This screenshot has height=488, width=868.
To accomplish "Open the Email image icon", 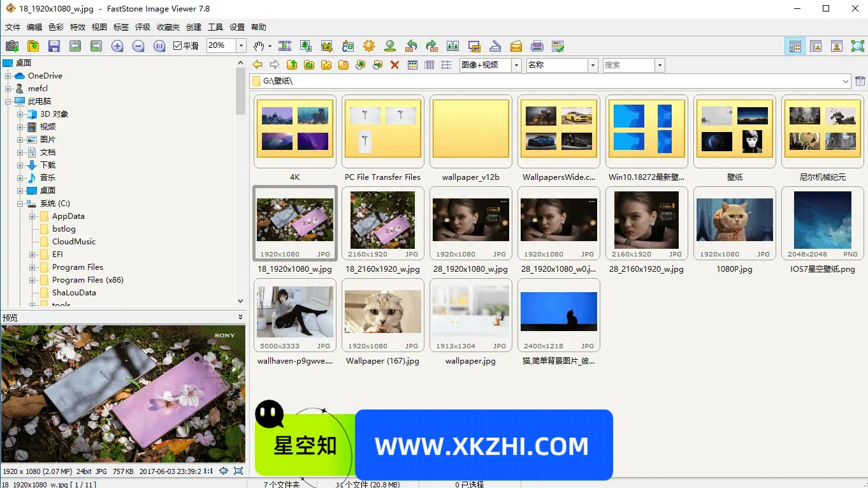I will tap(516, 46).
